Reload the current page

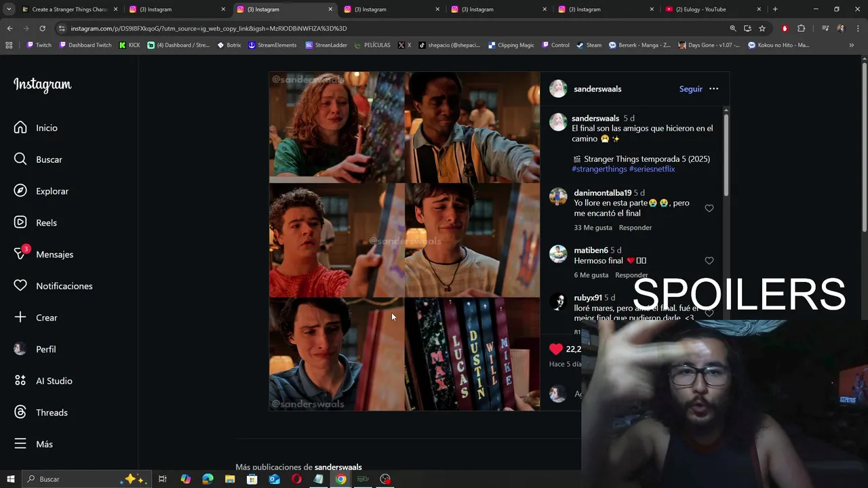(42, 28)
